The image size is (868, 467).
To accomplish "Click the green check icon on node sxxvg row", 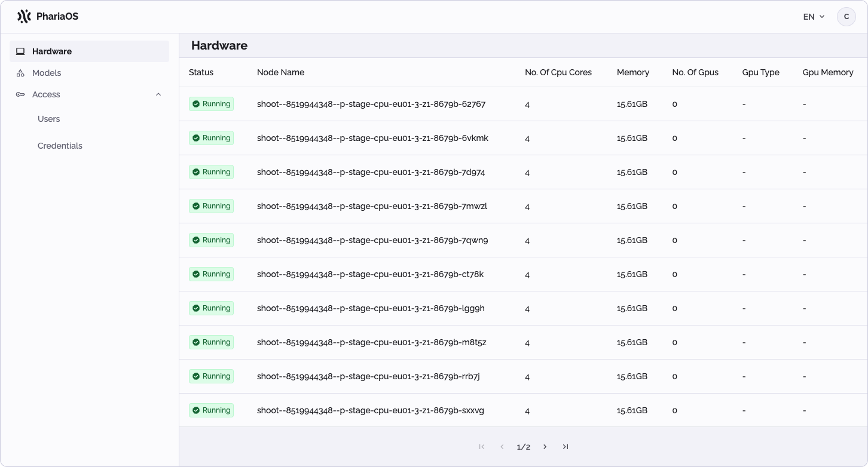I will [x=197, y=410].
